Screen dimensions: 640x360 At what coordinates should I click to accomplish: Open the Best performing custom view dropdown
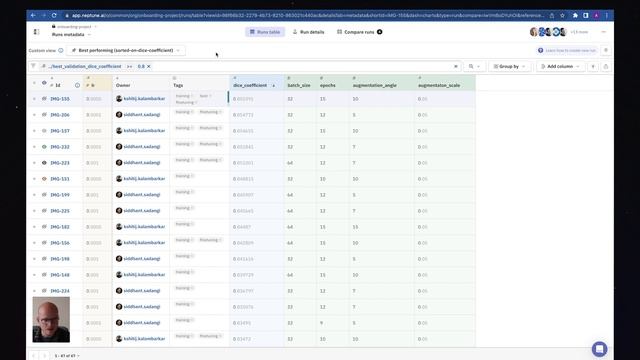126,50
